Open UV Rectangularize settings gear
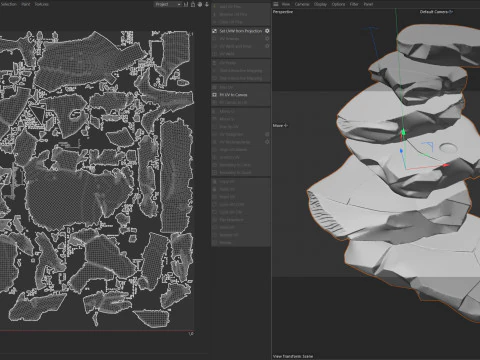480x360 pixels. [x=267, y=142]
